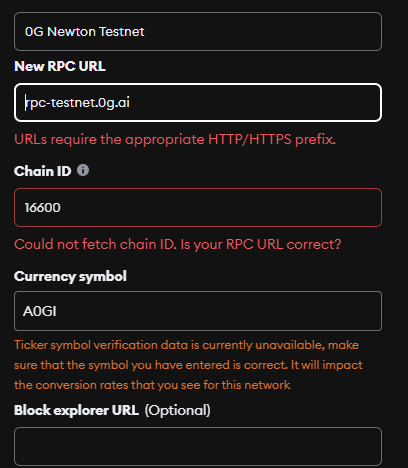Click the "(Optional)" text
Screen dimensions: 408x468
click(x=178, y=410)
